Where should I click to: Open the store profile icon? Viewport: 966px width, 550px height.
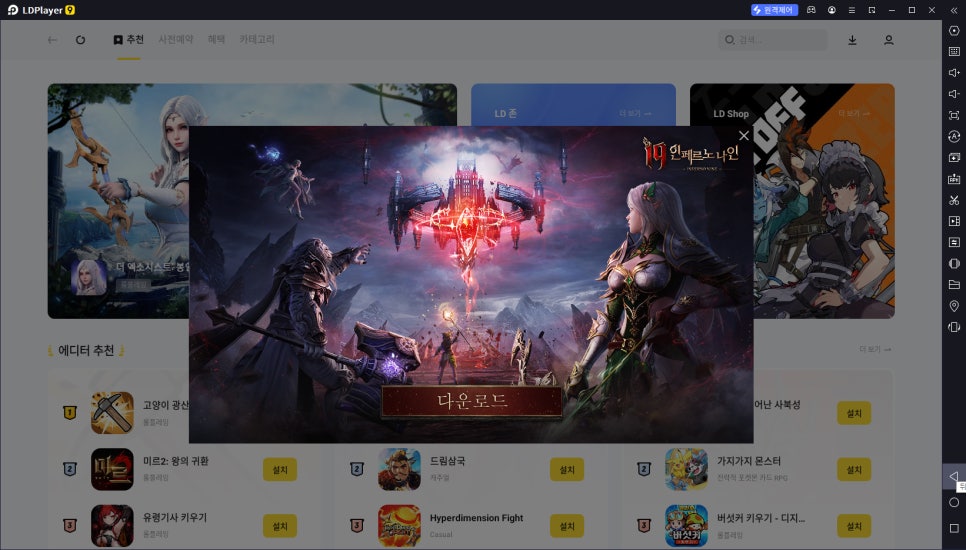888,40
